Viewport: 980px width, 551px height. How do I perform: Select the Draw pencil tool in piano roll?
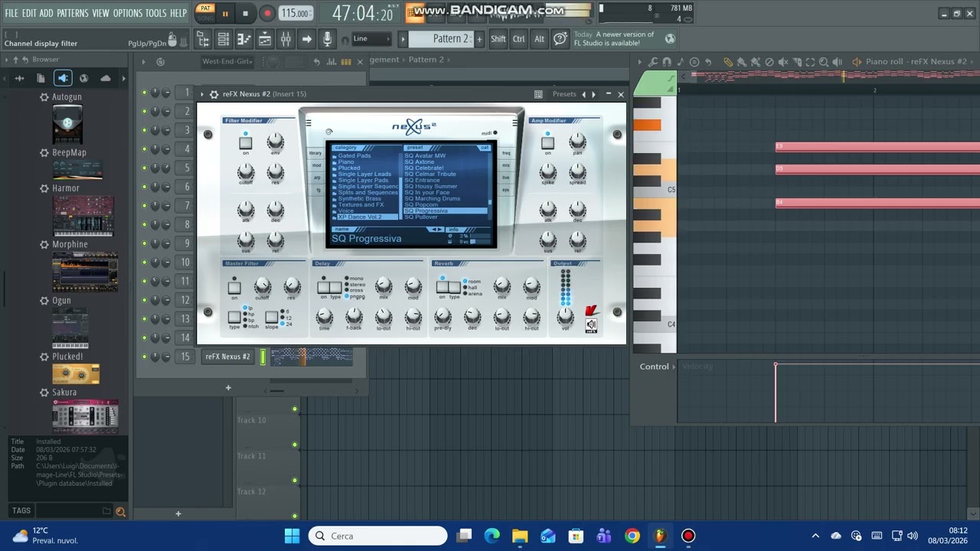[x=727, y=62]
